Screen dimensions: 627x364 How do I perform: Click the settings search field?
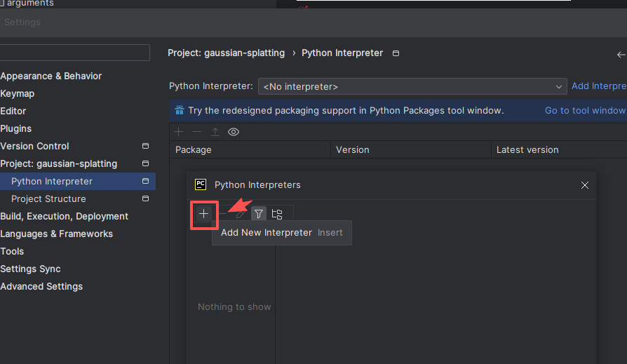75,53
